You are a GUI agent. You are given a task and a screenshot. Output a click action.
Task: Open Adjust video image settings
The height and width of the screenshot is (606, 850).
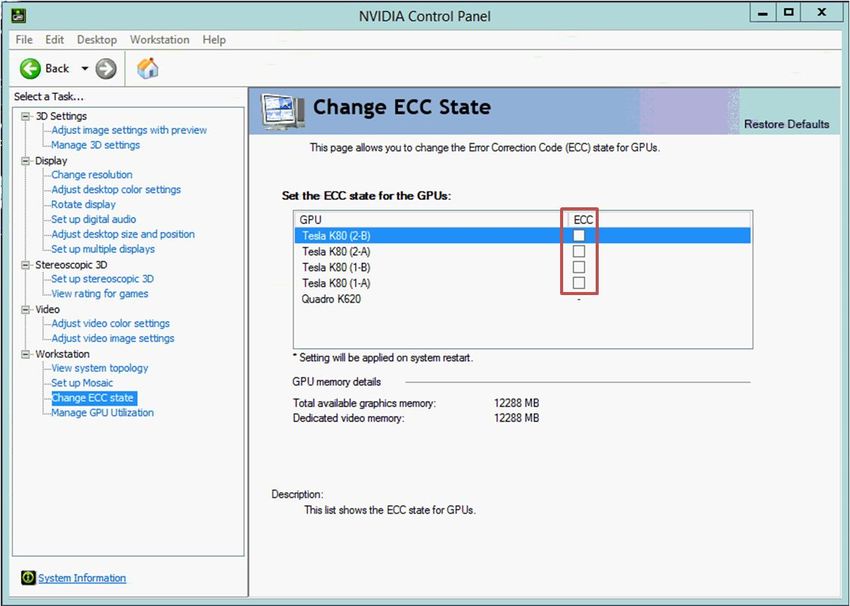pos(113,338)
